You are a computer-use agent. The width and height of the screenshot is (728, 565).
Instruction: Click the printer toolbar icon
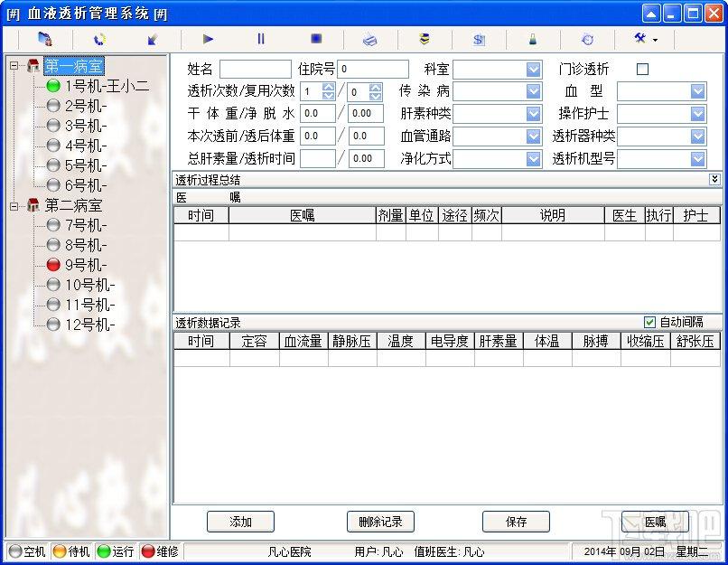370,40
